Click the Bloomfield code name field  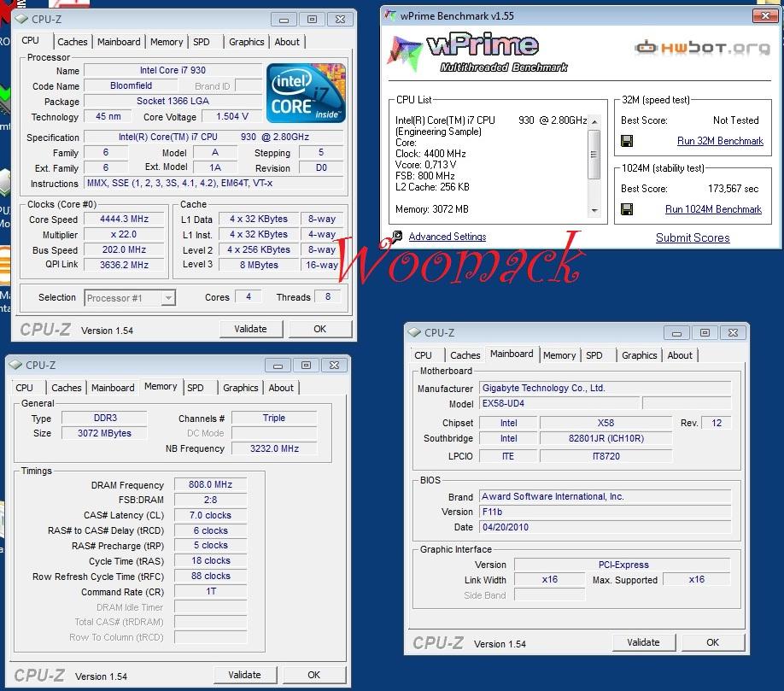(x=131, y=85)
